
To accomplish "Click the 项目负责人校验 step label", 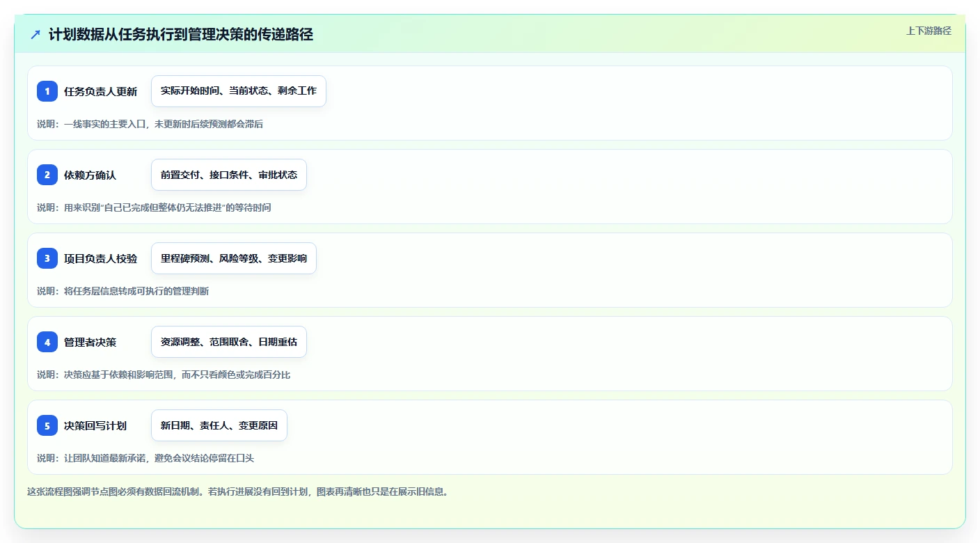I will click(x=101, y=258).
